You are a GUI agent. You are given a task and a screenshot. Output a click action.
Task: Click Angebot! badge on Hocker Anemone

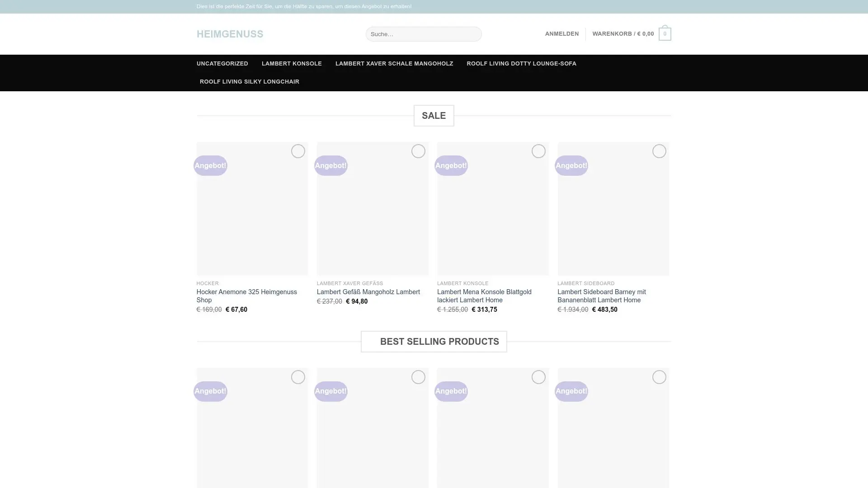tap(210, 165)
